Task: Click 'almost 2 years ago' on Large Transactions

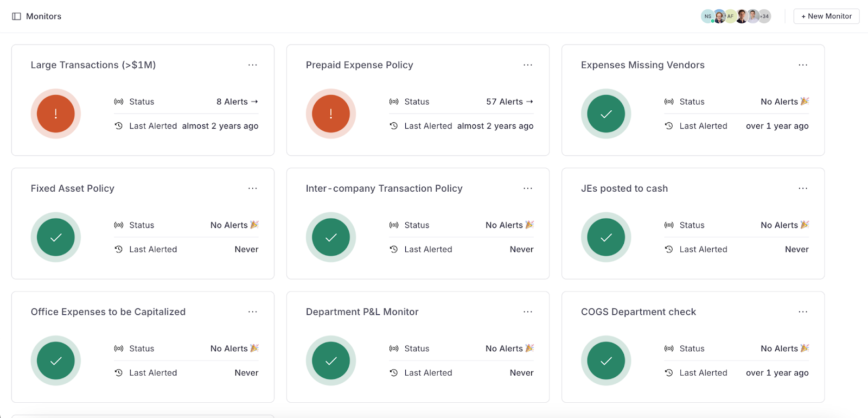Action: click(220, 126)
